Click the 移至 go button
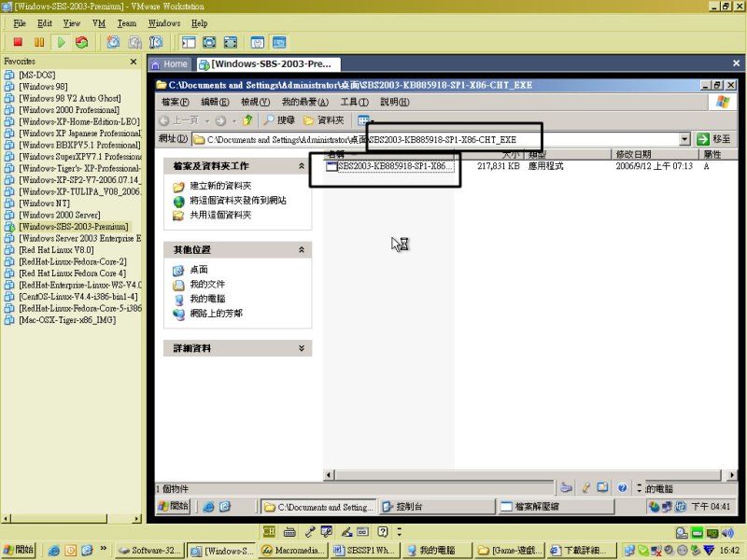747x560 pixels. [x=713, y=139]
